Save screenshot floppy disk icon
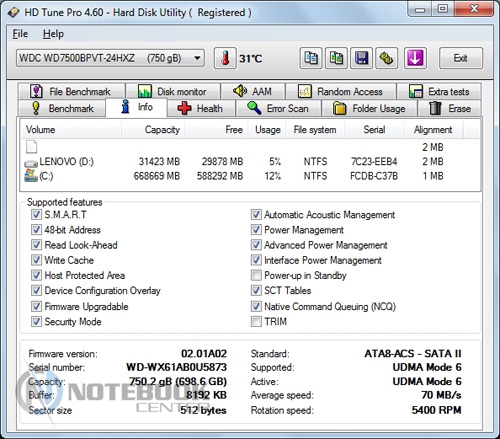 coord(361,58)
